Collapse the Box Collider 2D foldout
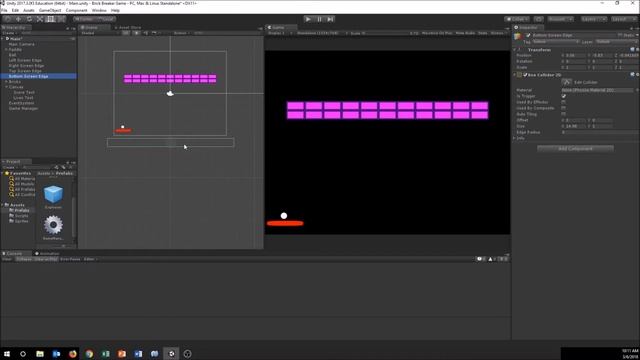The image size is (640, 360). (x=515, y=75)
